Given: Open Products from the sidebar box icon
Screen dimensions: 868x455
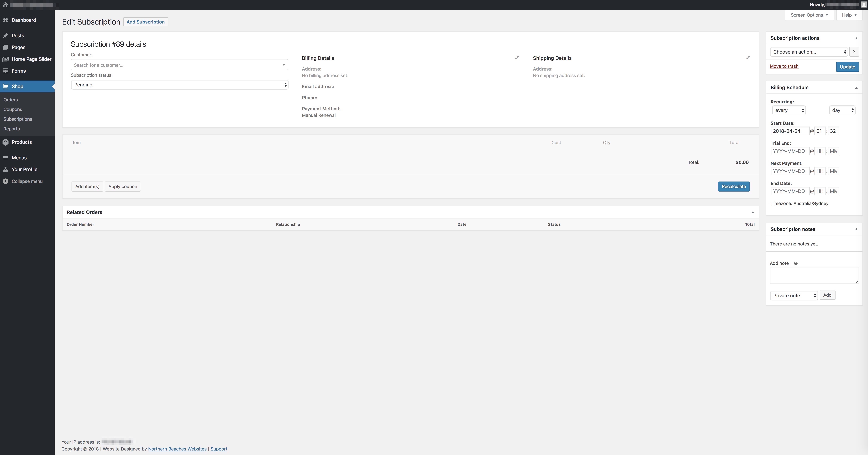Looking at the screenshot, I should 5,142.
